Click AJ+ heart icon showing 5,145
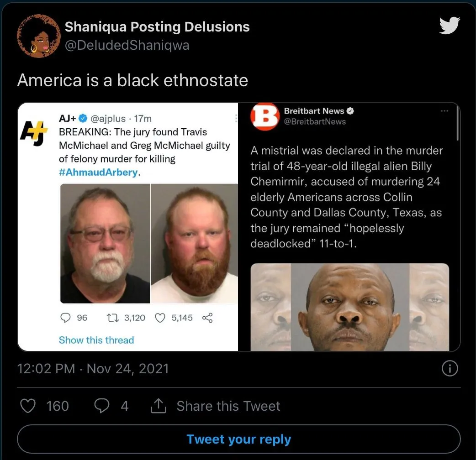Image resolution: width=476 pixels, height=460 pixels. 160,318
